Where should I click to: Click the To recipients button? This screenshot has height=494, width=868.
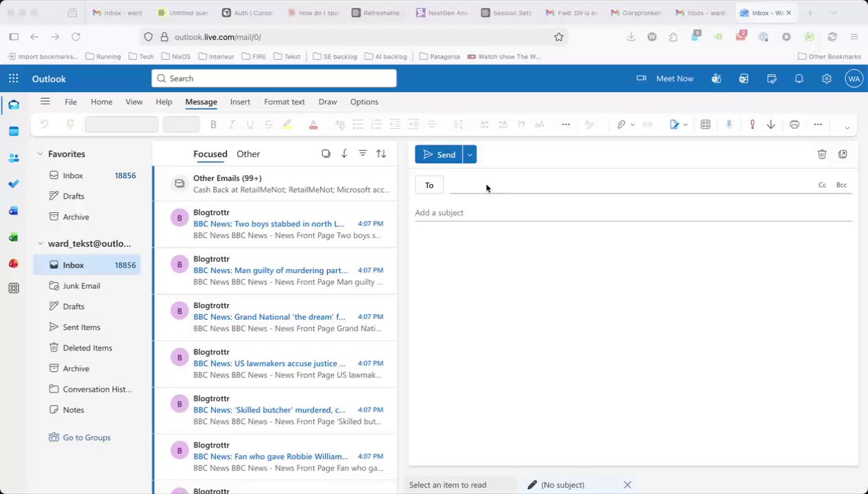[x=429, y=185]
